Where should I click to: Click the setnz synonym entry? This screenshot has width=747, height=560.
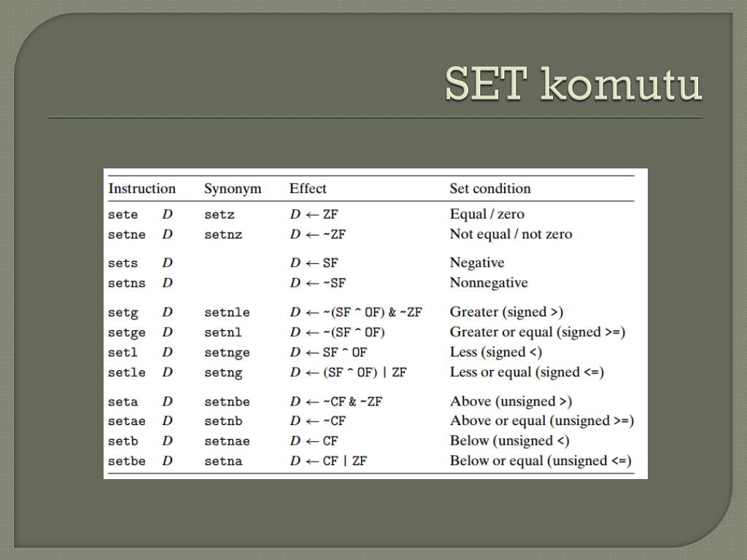pyautogui.click(x=223, y=235)
